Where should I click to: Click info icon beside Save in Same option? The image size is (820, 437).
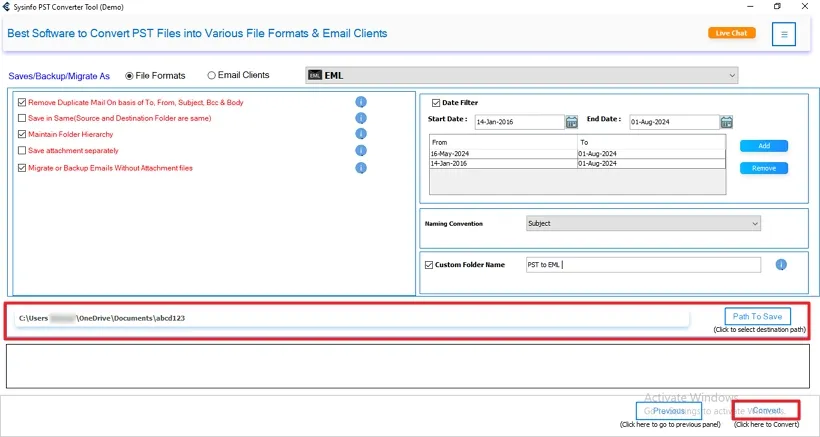point(361,118)
